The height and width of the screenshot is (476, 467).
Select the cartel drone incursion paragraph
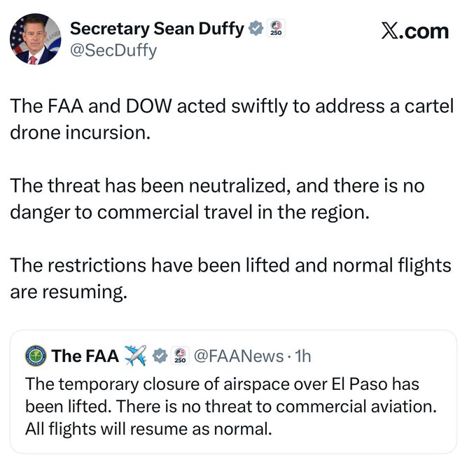(231, 118)
